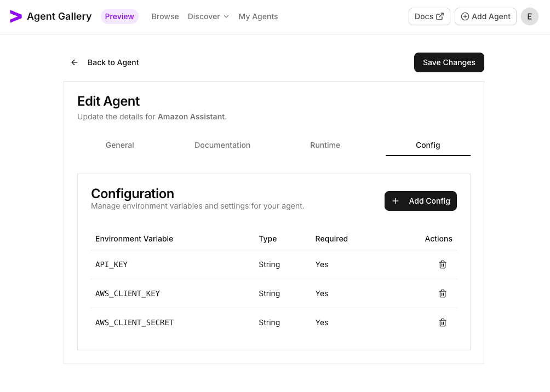Image resolution: width=550 pixels, height=392 pixels.
Task: Open the Runtime tab
Action: pyautogui.click(x=325, y=145)
